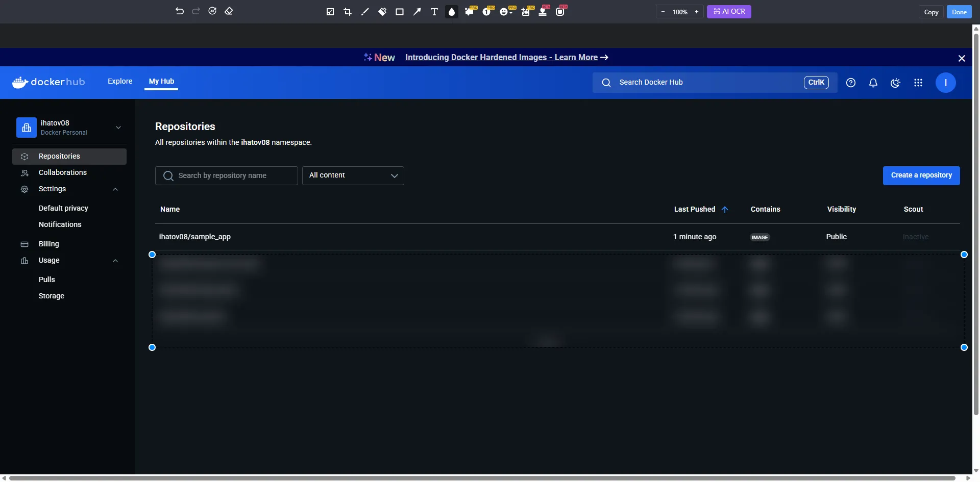The image size is (980, 482).
Task: Open Collaborations in the sidebar
Action: pos(63,172)
